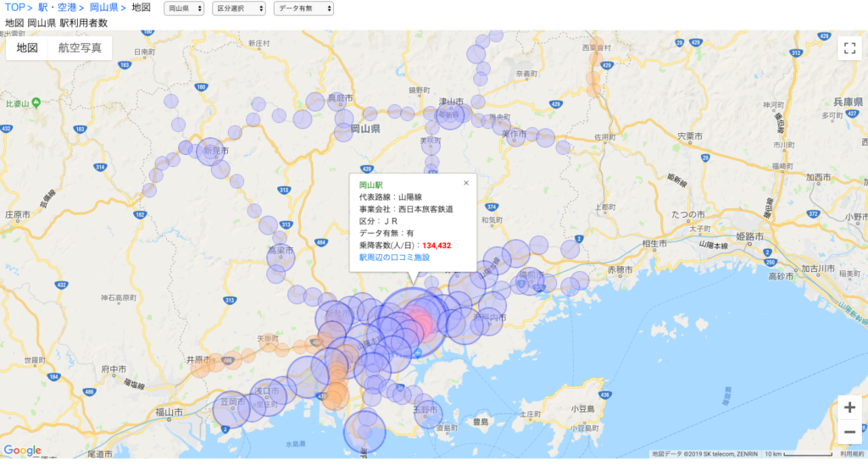Open the データ有無 filter dropdown
This screenshot has height=476, width=868.
tap(303, 8)
